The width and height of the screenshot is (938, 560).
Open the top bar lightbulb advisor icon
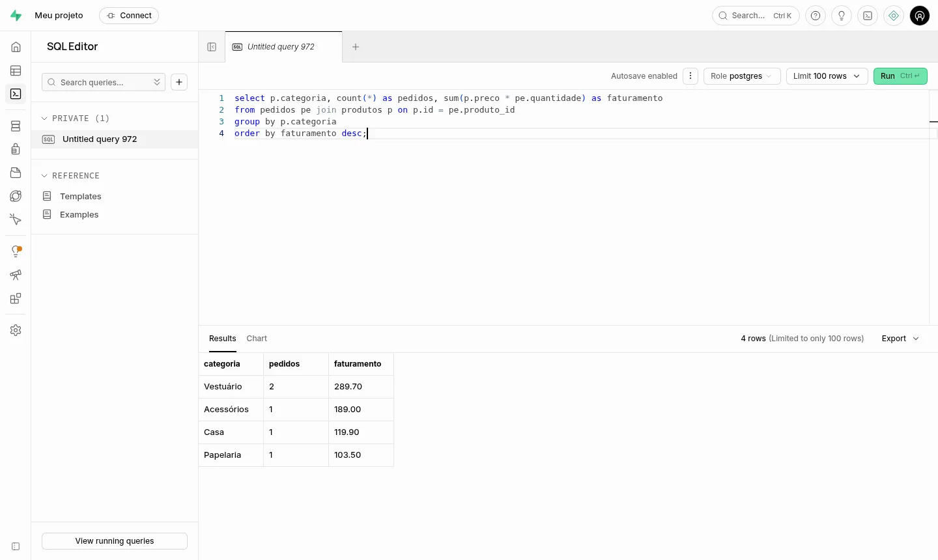tap(842, 16)
